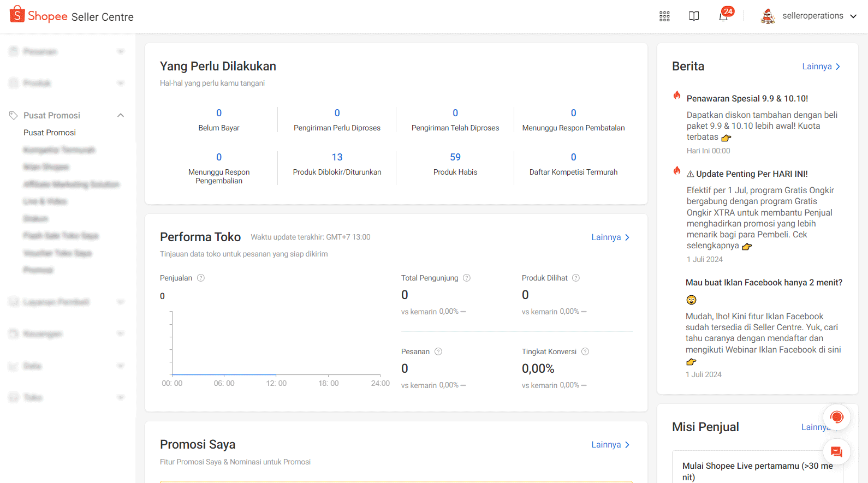Screen dimensions: 868x483
Task: Open the chat floating button
Action: pos(836,452)
